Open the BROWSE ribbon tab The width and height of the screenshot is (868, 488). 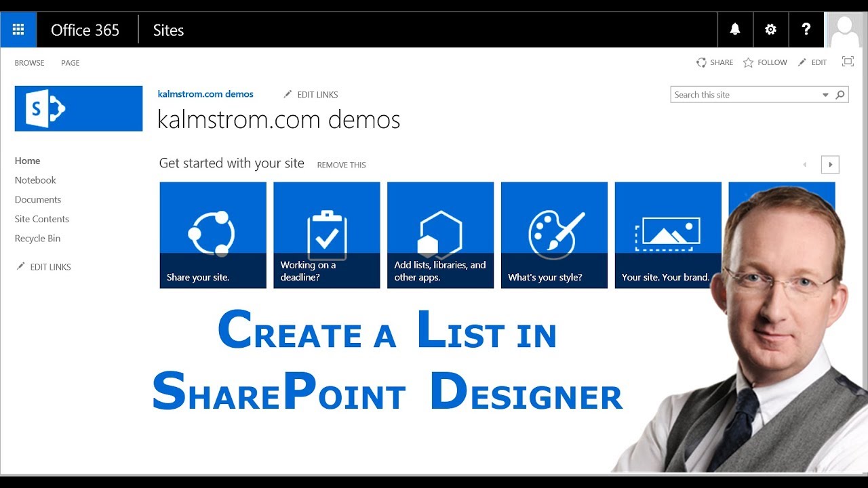(30, 63)
